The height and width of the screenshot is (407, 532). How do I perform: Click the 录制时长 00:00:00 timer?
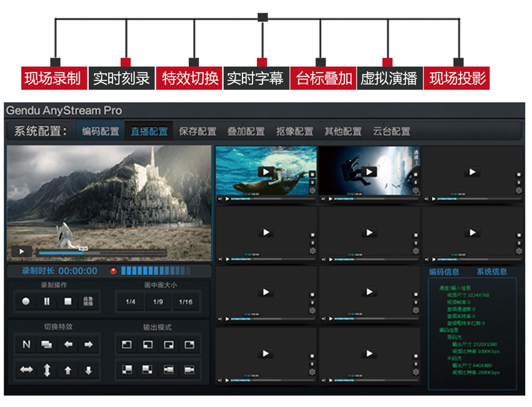pyautogui.click(x=59, y=271)
